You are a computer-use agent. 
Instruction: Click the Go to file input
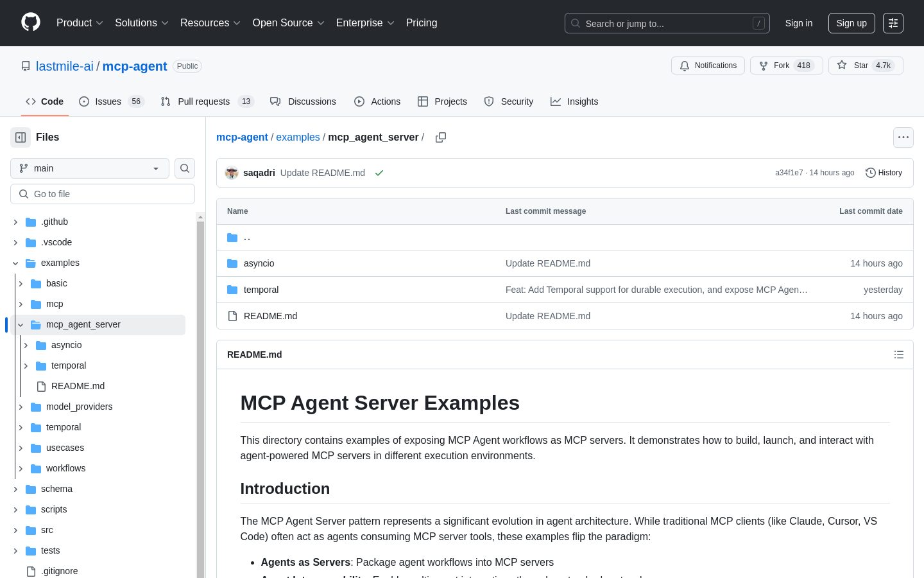click(103, 194)
